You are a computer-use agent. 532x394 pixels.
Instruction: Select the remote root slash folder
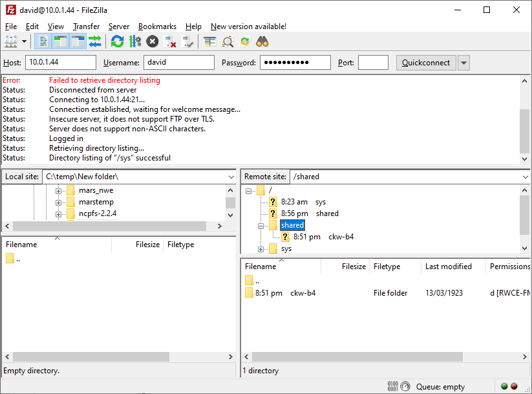click(x=270, y=190)
